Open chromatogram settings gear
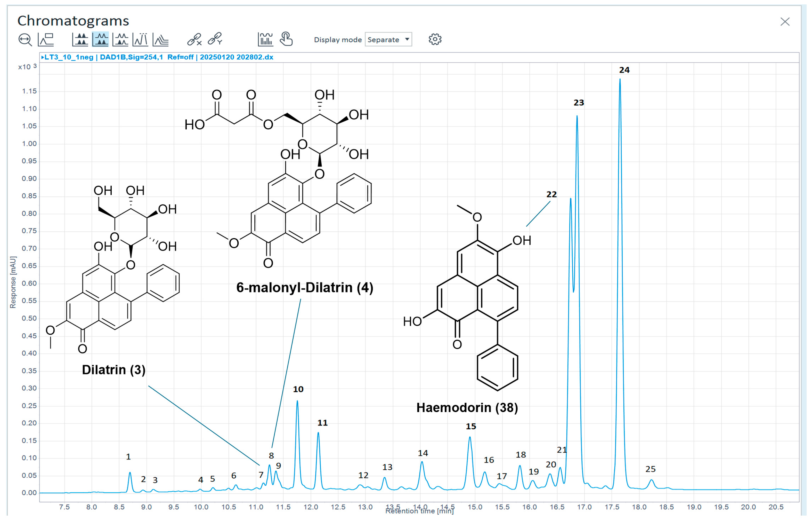The width and height of the screenshot is (812, 520). pyautogui.click(x=435, y=40)
